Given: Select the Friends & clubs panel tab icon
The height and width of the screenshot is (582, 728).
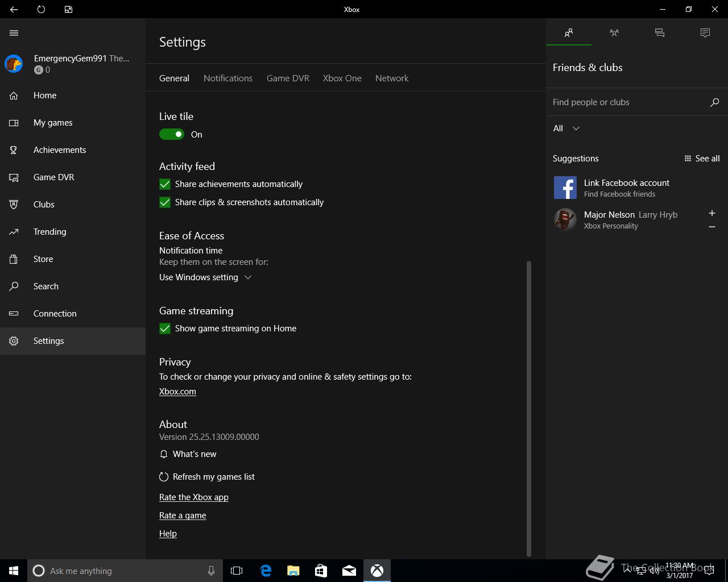Looking at the screenshot, I should [569, 33].
